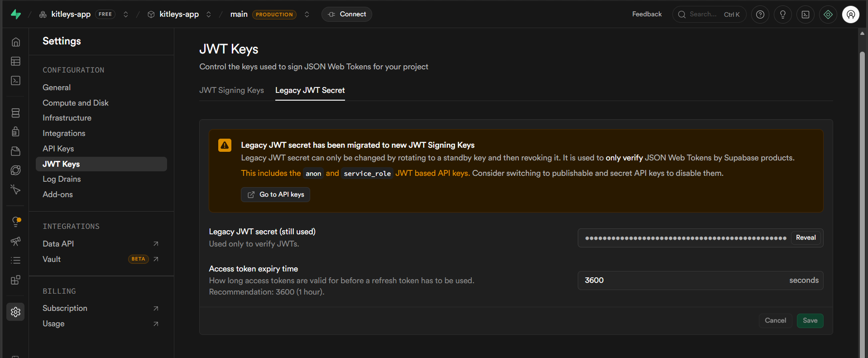Open the top-bar lightbulb advisor icon
This screenshot has width=868, height=358.
(x=783, y=15)
